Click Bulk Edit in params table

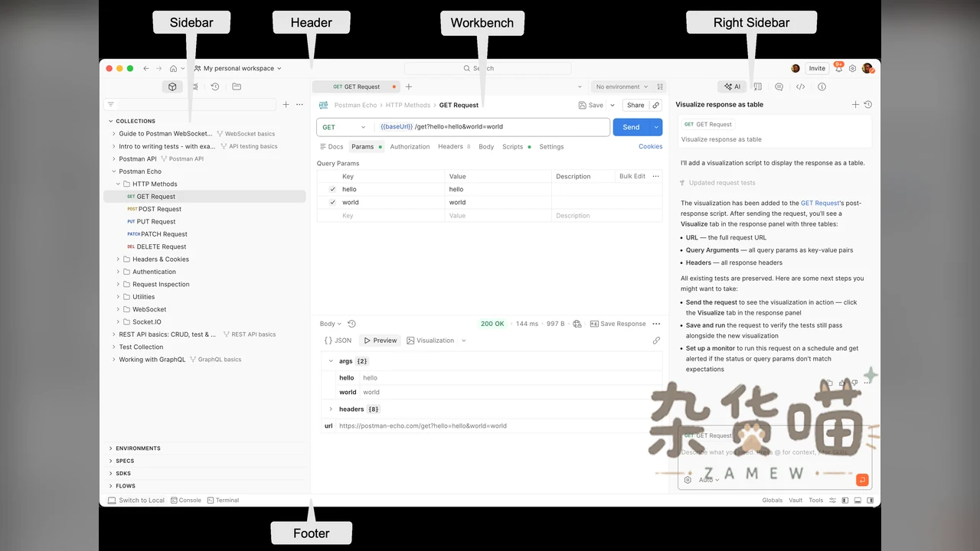click(x=632, y=176)
